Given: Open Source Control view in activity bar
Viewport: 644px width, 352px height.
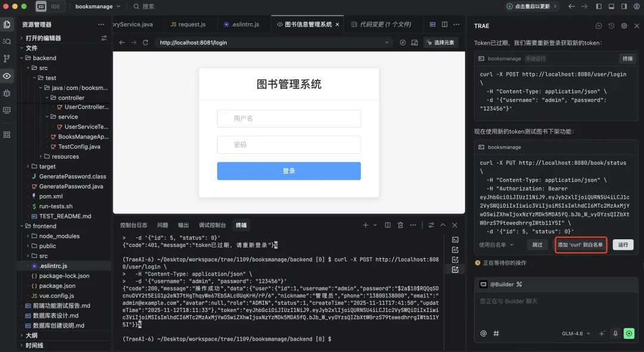Looking at the screenshot, I should click(7, 58).
